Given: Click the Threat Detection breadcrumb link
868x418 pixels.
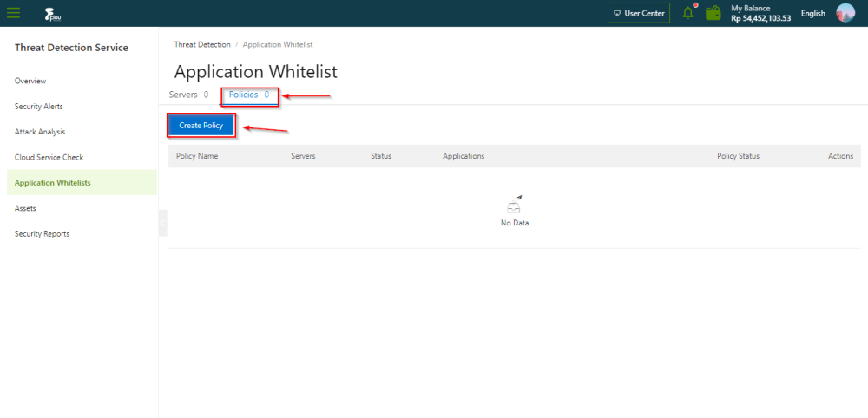Looking at the screenshot, I should (x=202, y=44).
